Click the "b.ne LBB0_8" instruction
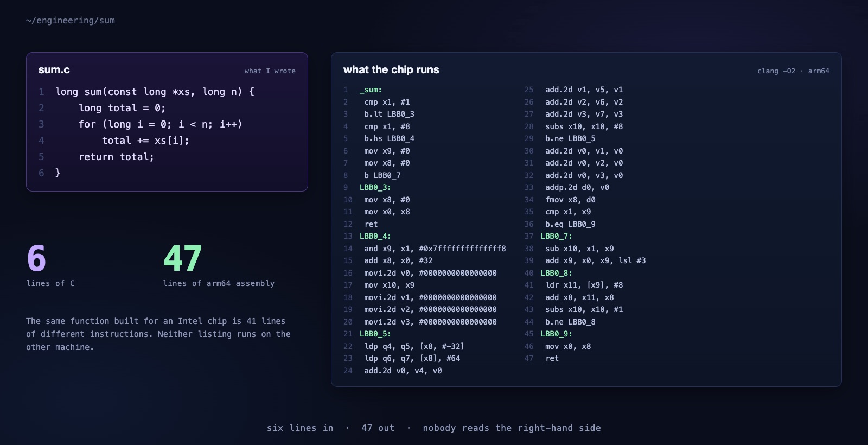 pos(570,322)
